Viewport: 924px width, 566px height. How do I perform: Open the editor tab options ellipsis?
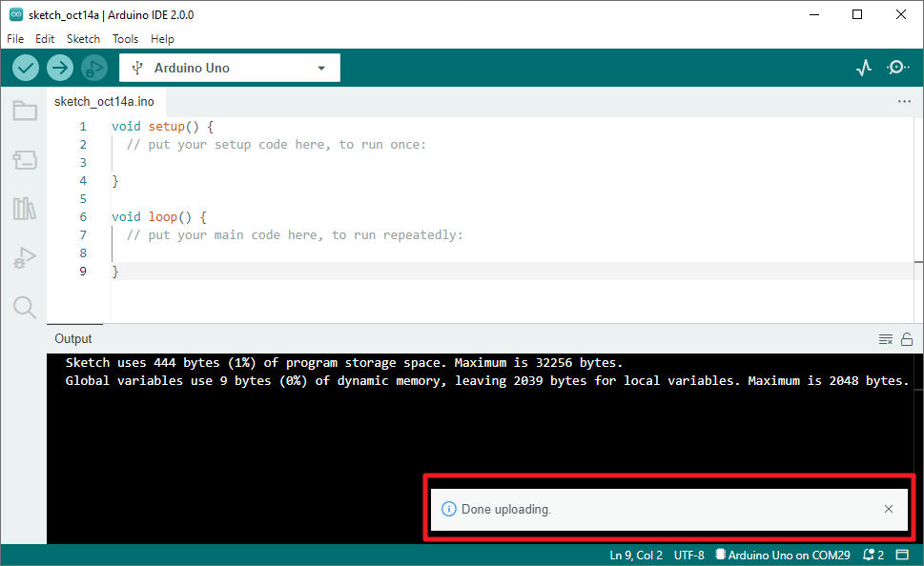tap(904, 101)
